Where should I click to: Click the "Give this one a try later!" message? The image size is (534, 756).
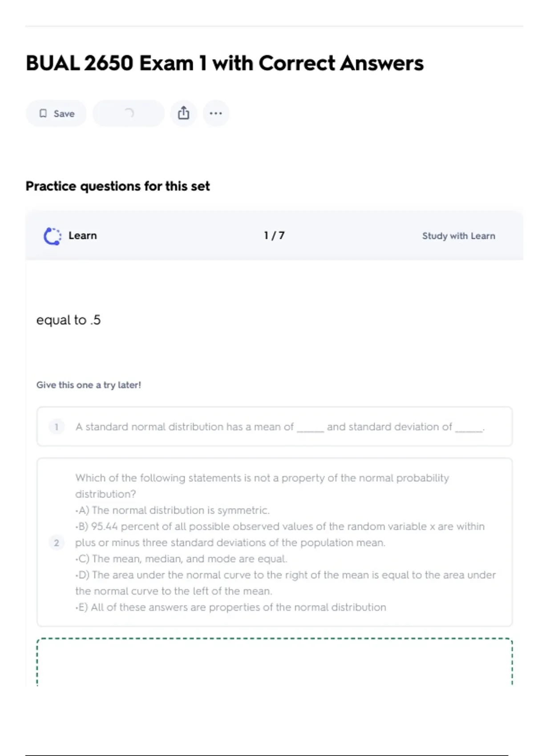tap(89, 385)
